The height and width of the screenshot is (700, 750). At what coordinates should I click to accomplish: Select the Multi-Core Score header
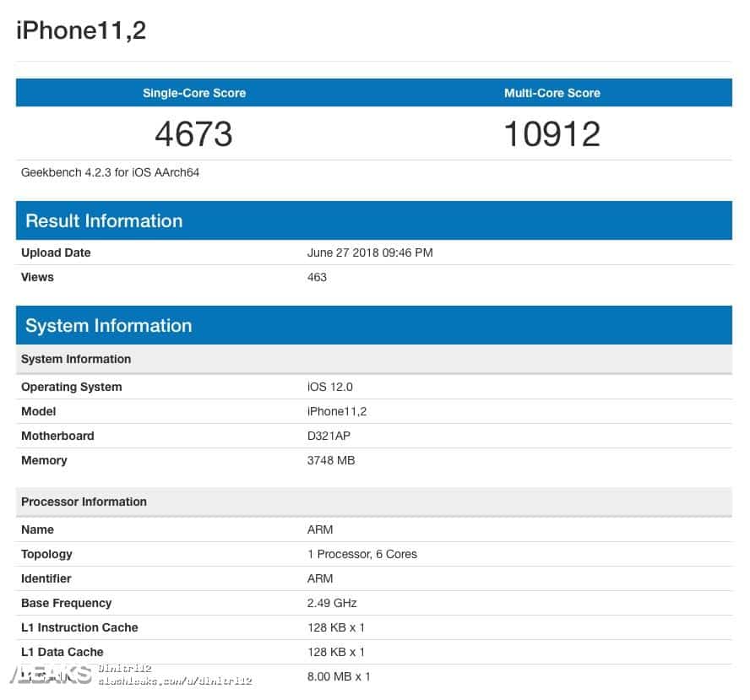(552, 93)
